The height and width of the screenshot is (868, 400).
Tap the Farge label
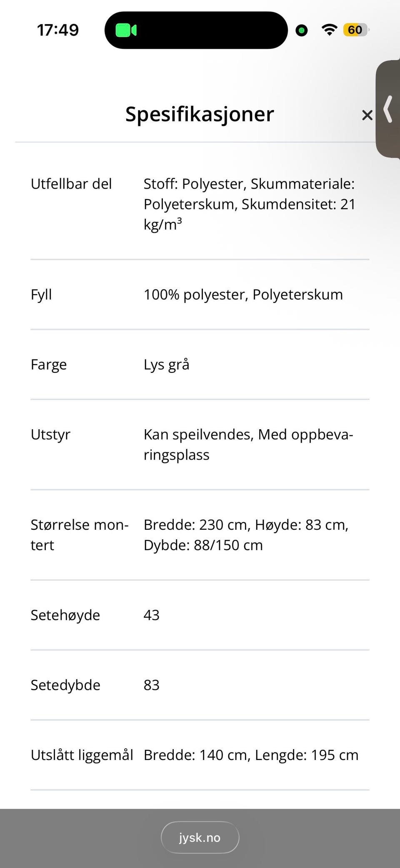point(49,365)
